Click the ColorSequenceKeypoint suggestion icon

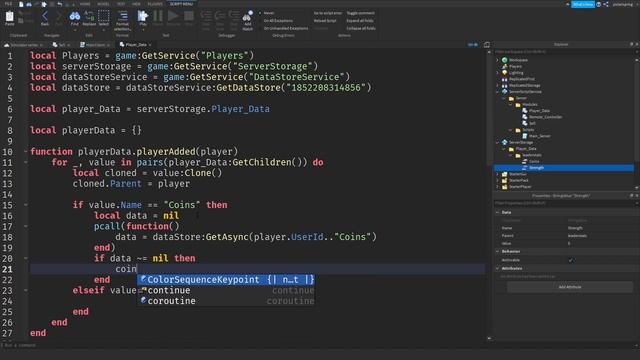coord(143,279)
